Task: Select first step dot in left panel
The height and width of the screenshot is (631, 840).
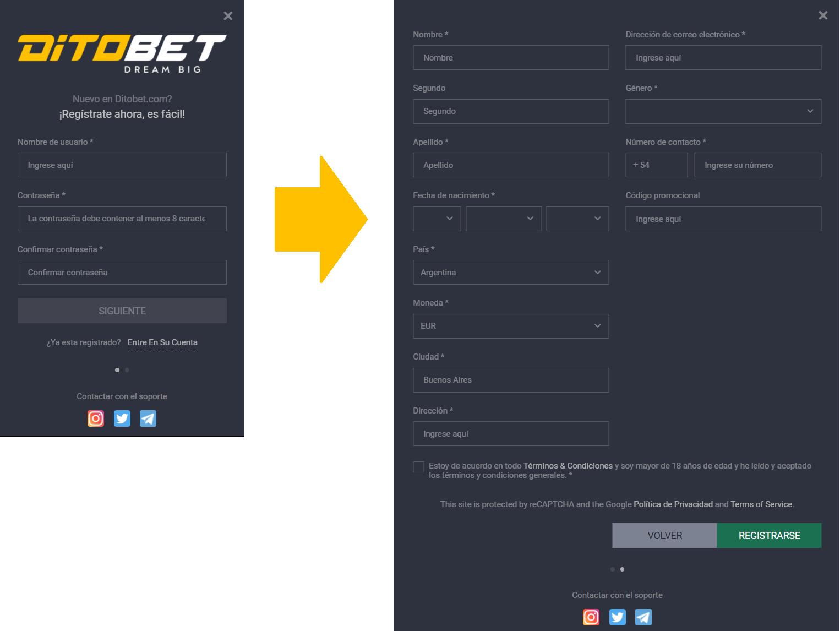Action: (x=117, y=370)
